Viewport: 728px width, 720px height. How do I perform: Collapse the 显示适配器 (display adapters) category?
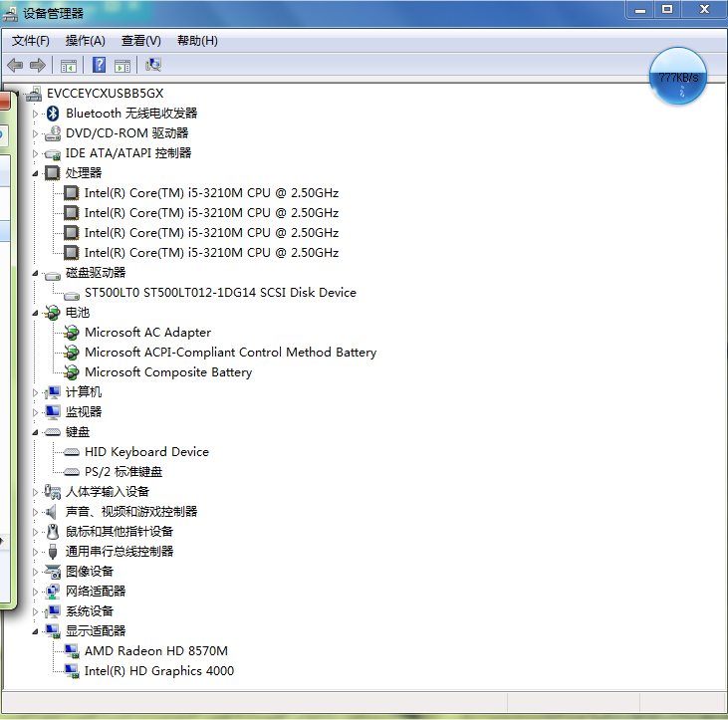[x=36, y=631]
